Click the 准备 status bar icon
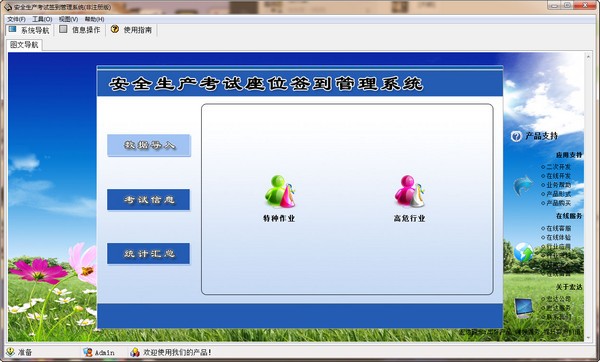The image size is (600, 362). click(x=10, y=352)
